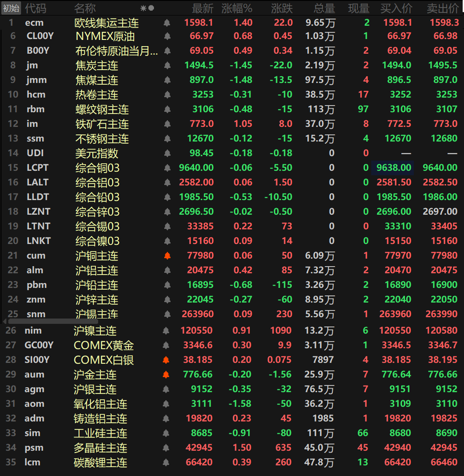Click the alert bell for NYMEX原油
The width and height of the screenshot is (464, 476).
[167, 36]
